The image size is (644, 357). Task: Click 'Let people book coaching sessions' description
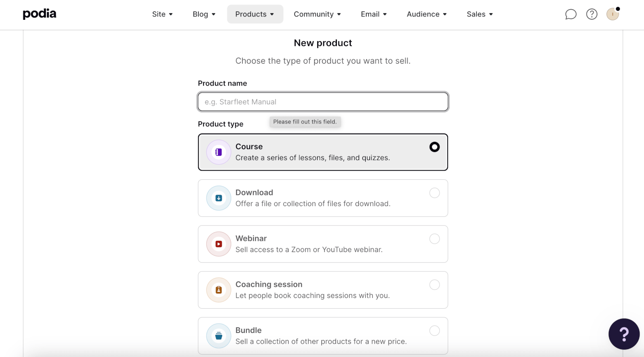313,295
